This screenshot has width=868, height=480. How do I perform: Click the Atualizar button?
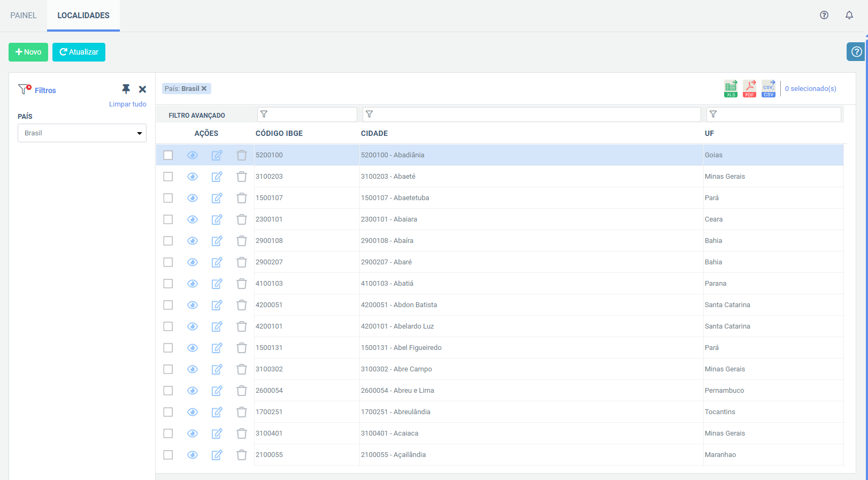tap(79, 52)
